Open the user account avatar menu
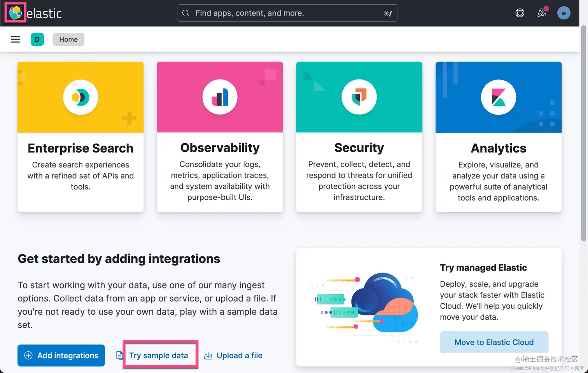 [x=563, y=13]
